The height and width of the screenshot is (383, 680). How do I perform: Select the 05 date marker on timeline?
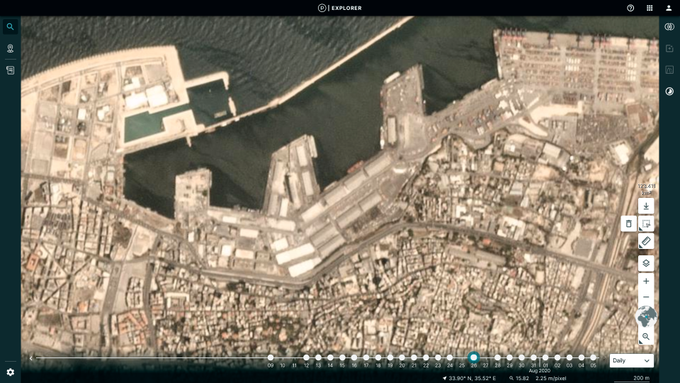tap(593, 358)
